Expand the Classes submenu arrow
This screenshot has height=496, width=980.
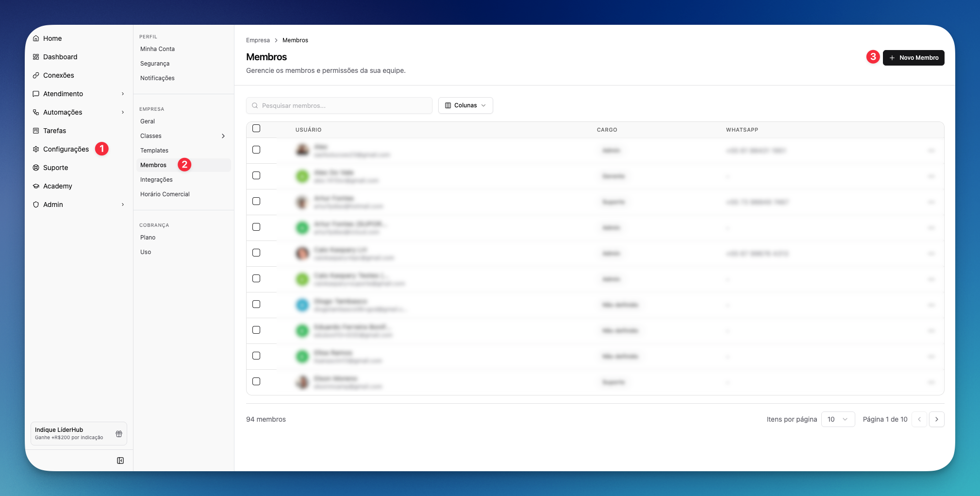[x=223, y=136]
